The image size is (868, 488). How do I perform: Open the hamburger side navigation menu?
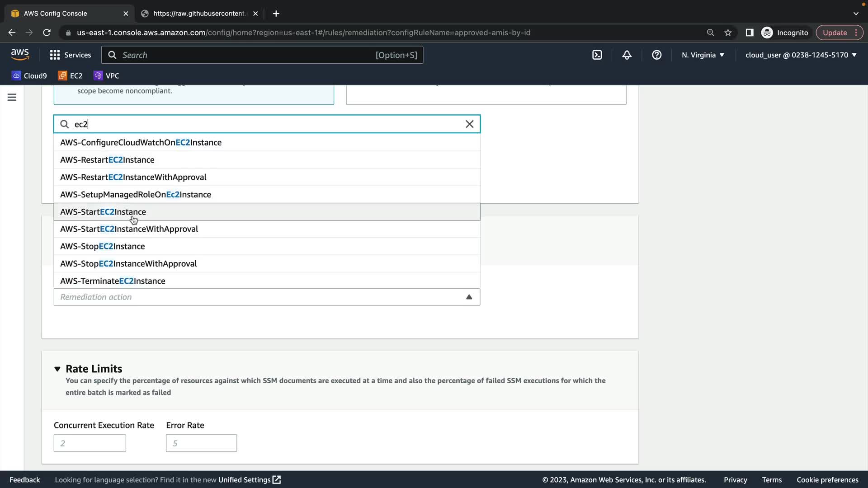click(x=12, y=97)
